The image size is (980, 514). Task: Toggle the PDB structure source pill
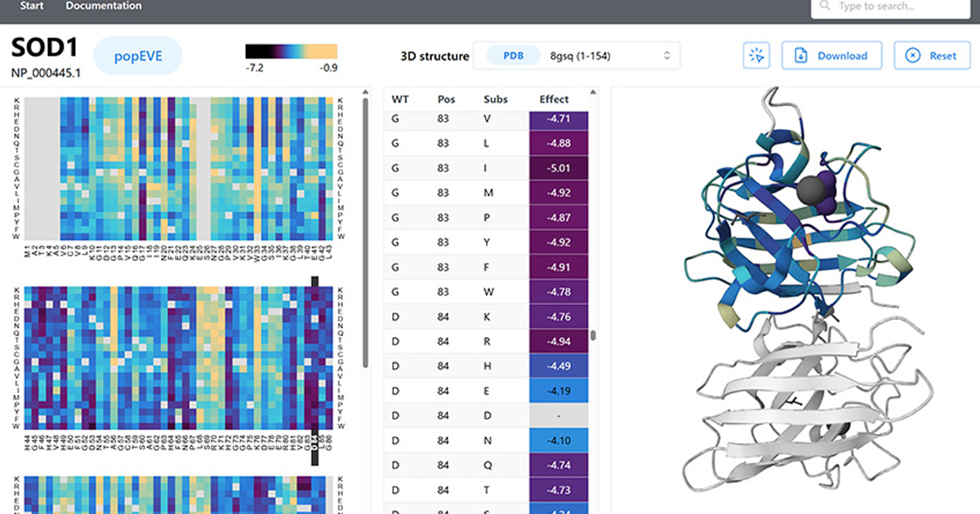coord(513,55)
